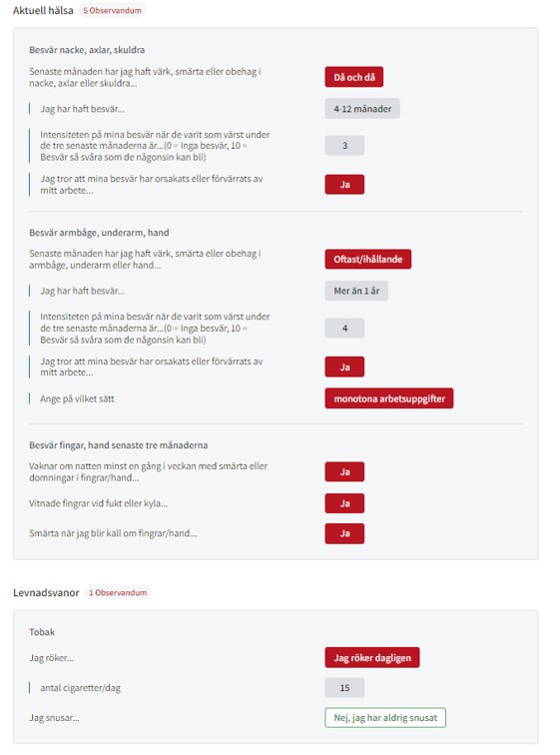
Task: Click the red 'monotona arbetsuppgifter' badge
Action: pos(389,398)
